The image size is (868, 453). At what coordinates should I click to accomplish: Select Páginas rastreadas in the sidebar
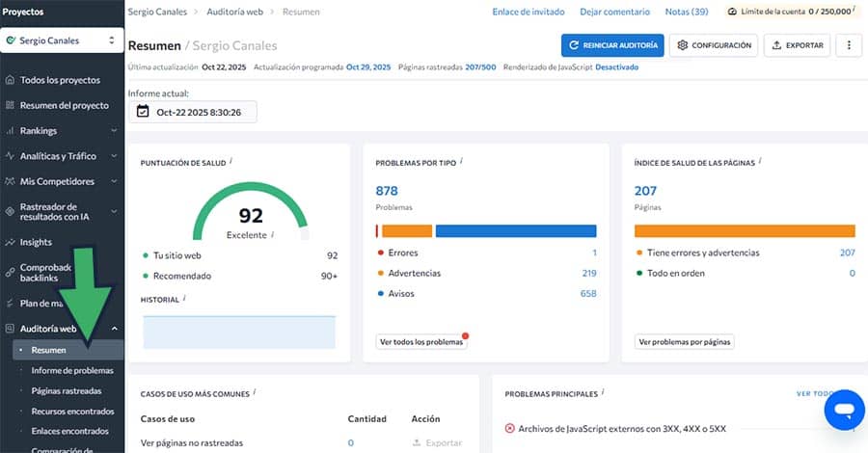(67, 391)
